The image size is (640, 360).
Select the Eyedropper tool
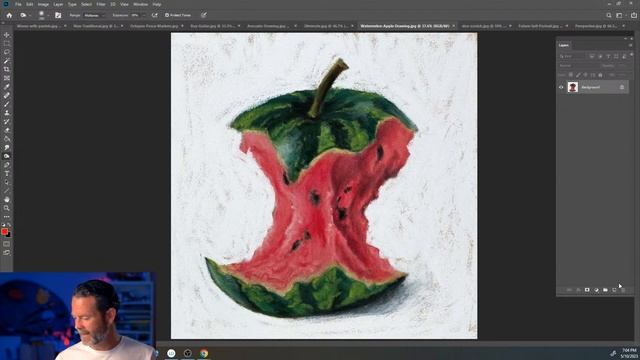(x=7, y=87)
